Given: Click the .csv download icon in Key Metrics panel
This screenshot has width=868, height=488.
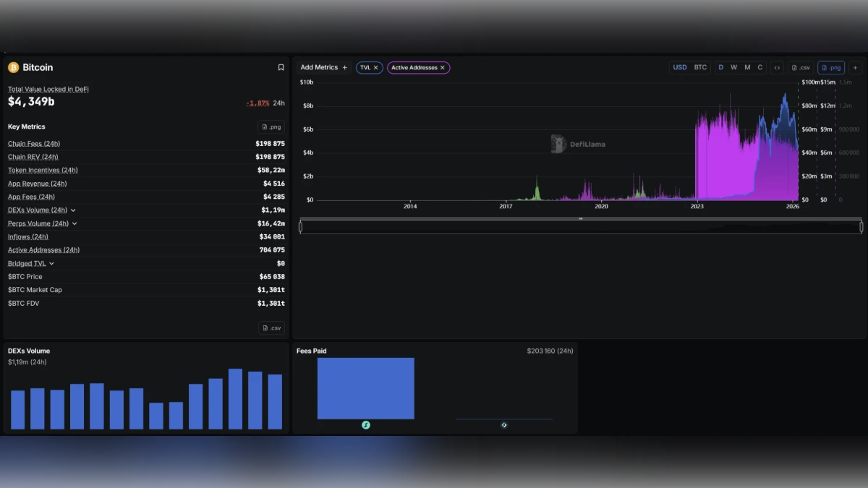Looking at the screenshot, I should [272, 328].
